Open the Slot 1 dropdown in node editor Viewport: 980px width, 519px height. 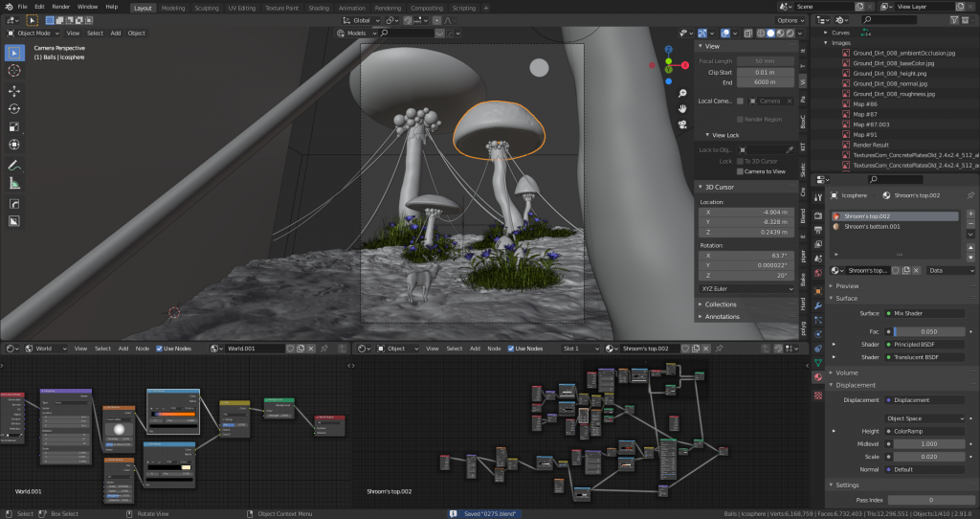pyautogui.click(x=581, y=349)
